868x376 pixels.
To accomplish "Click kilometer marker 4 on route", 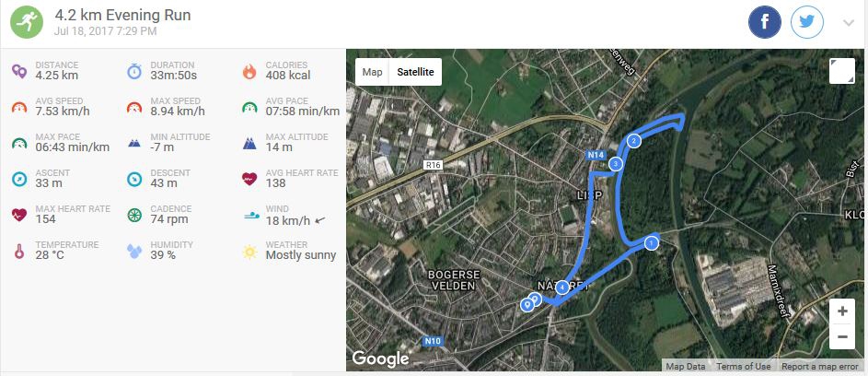I will [561, 288].
